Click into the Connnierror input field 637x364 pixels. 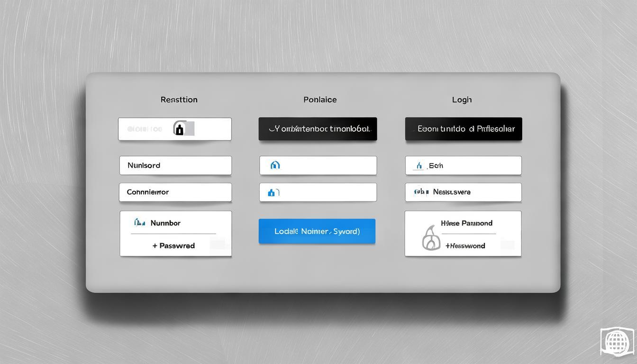coord(175,192)
